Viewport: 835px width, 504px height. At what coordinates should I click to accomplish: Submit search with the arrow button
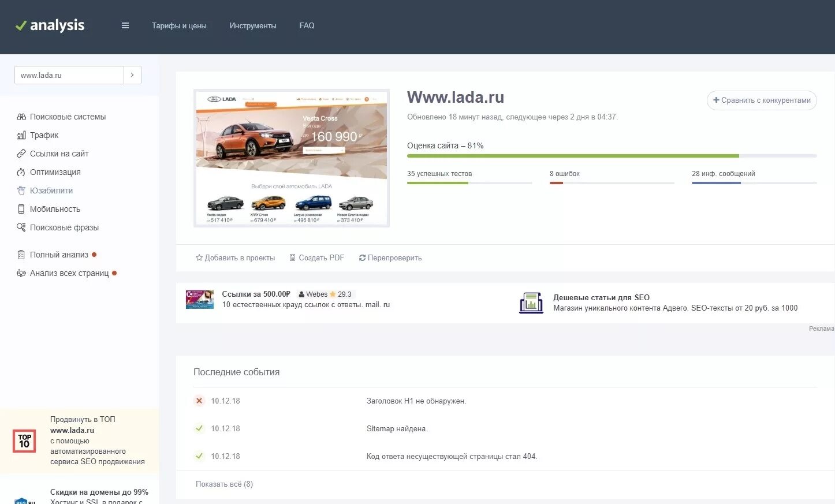click(x=132, y=75)
